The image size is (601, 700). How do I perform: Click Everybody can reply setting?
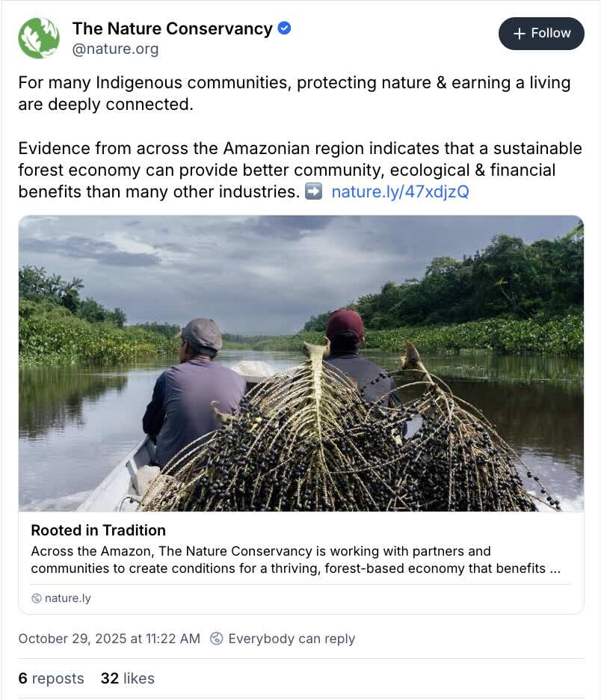[292, 638]
